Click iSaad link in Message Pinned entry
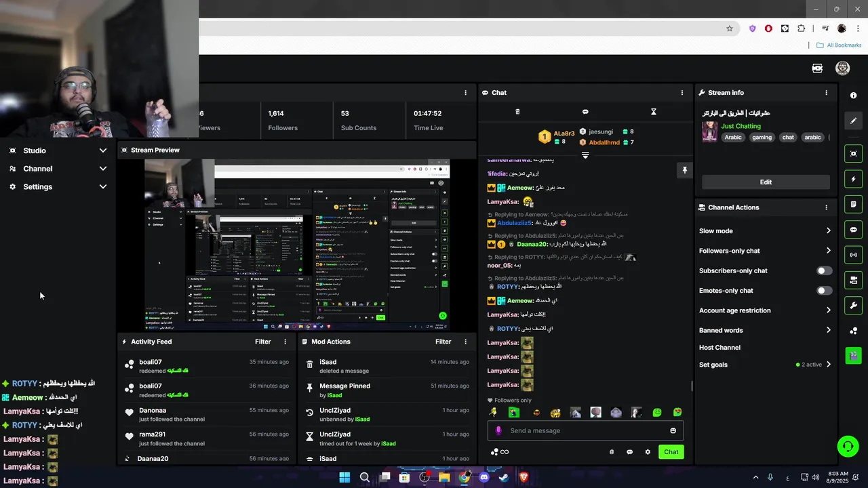 click(x=335, y=395)
